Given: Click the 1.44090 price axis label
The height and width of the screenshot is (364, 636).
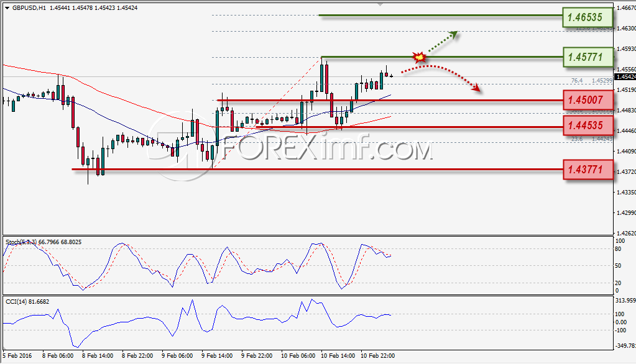Looking at the screenshot, I should pyautogui.click(x=626, y=151).
